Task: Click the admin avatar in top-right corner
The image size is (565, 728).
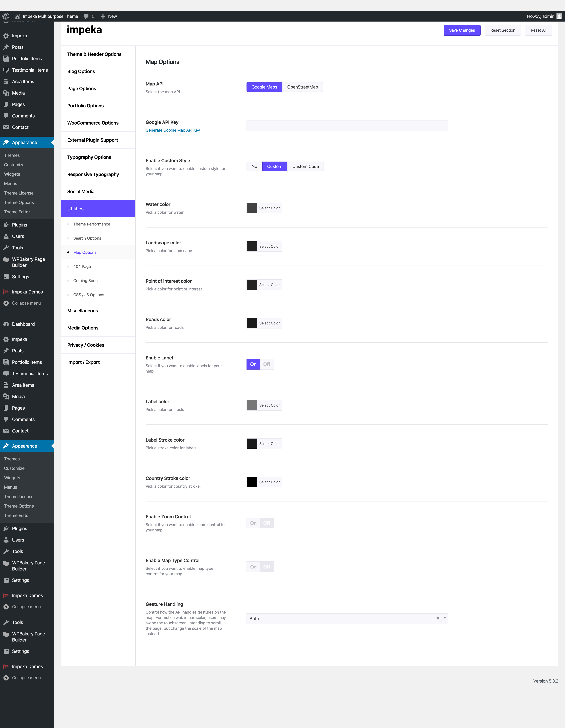Action: pos(559,16)
